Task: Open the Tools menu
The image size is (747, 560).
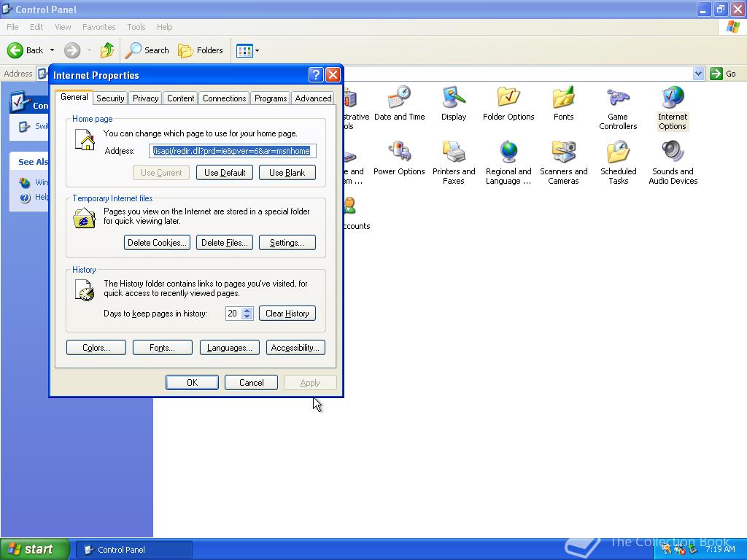Action: pos(136,27)
